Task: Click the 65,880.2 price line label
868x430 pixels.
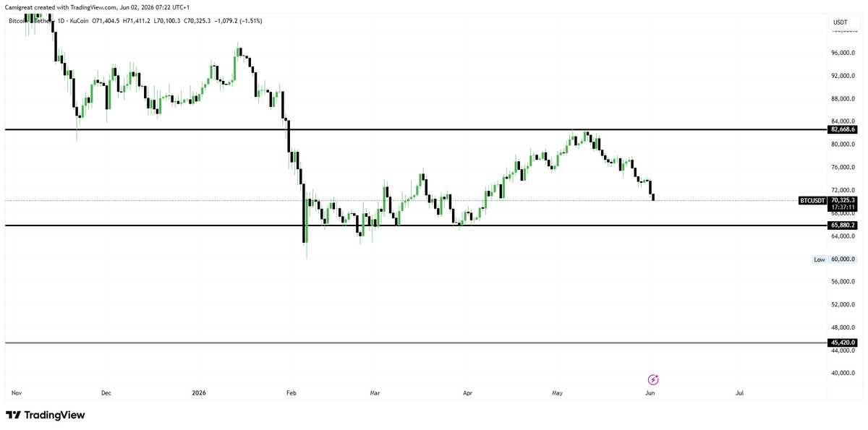Action: click(843, 225)
